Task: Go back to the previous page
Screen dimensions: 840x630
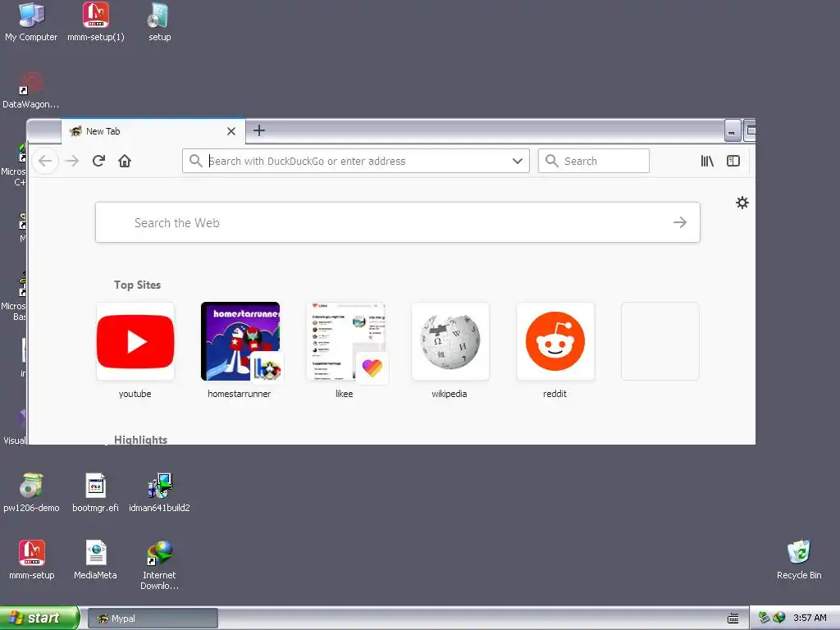Action: tap(45, 161)
